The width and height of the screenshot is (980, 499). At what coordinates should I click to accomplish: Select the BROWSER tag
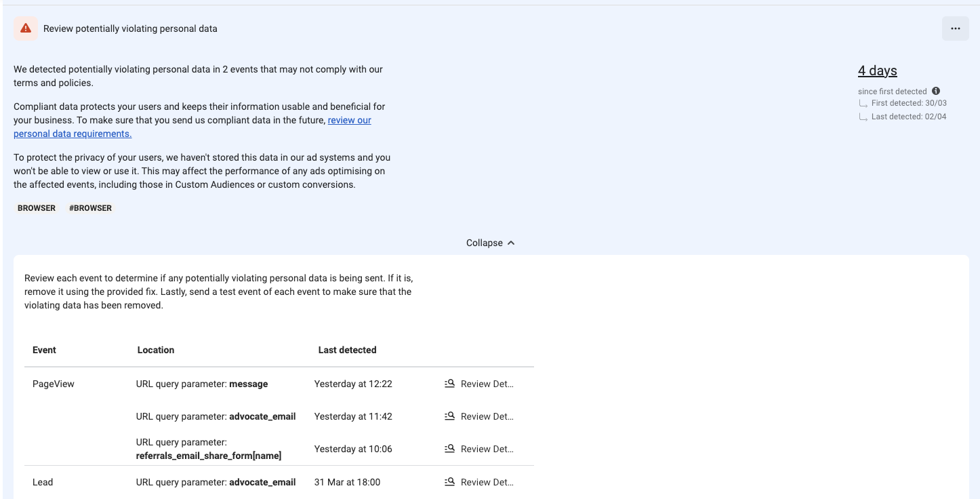tap(36, 207)
